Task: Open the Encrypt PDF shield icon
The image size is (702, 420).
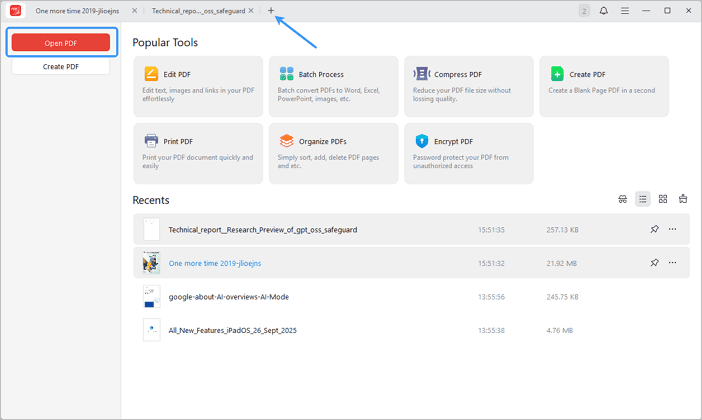Action: tap(422, 141)
